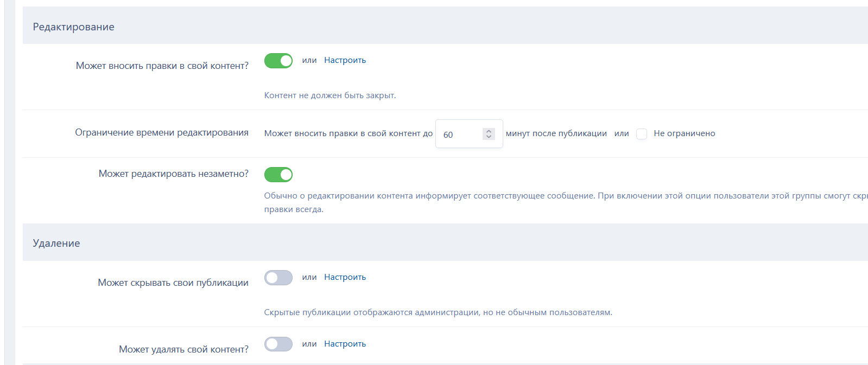
Task: Click the 'Ограничение времени редактирования' label
Action: (x=161, y=132)
